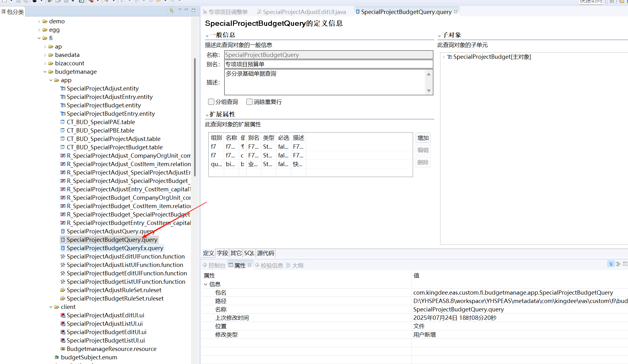Switch to the 字段 tab
Image resolution: width=628 pixels, height=364 pixels.
point(222,253)
